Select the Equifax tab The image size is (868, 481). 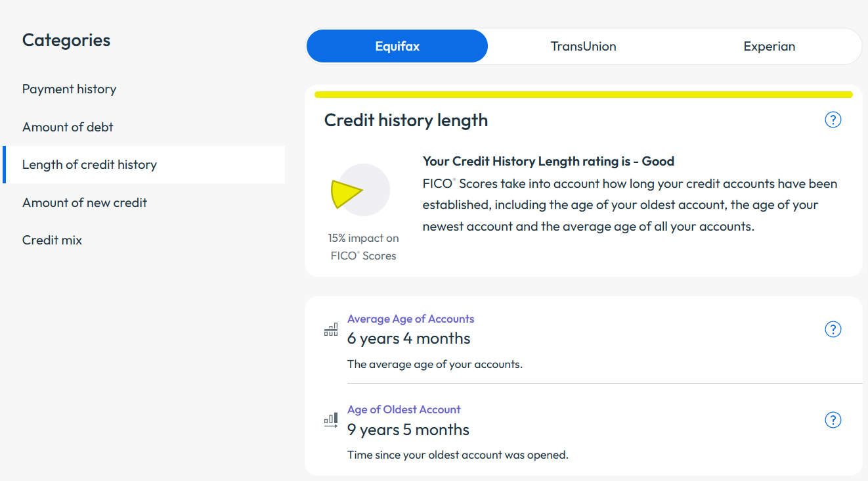pyautogui.click(x=397, y=46)
